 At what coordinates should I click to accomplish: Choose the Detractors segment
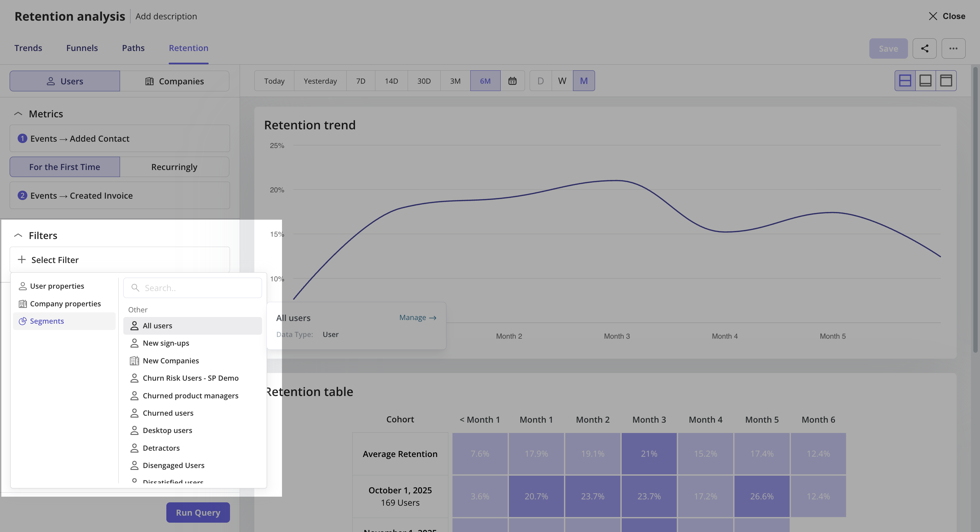(193, 448)
